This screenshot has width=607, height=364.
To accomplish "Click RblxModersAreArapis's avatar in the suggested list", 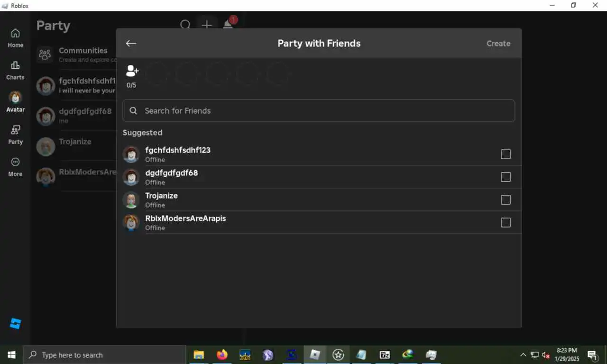I will pyautogui.click(x=131, y=222).
